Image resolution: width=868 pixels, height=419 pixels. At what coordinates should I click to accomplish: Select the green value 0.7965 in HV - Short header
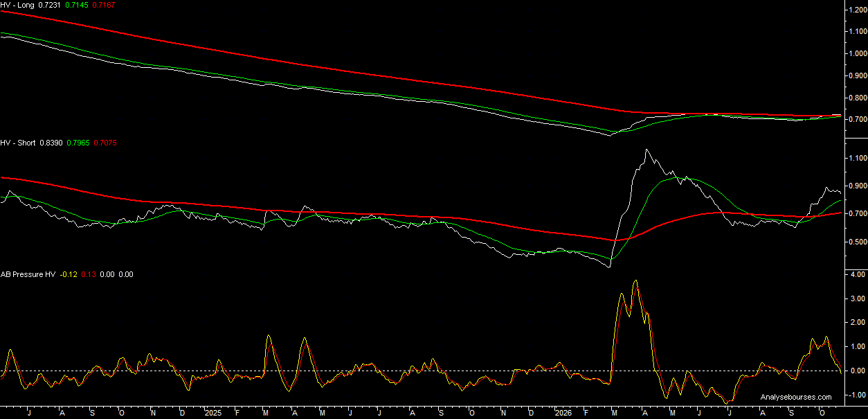[x=78, y=142]
